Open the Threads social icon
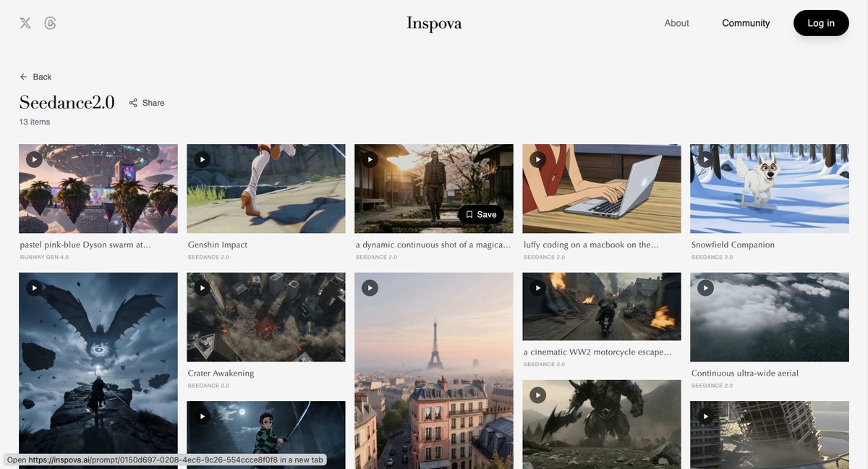868x469 pixels. tap(50, 23)
